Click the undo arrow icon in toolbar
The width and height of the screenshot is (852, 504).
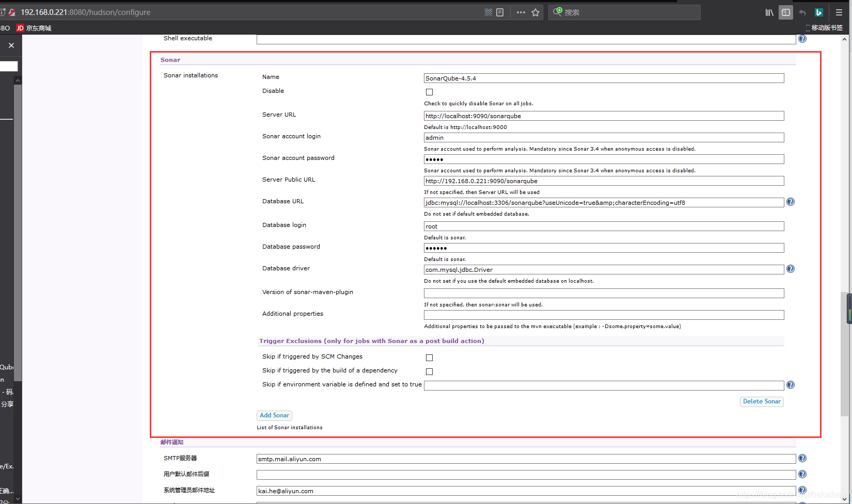click(802, 12)
